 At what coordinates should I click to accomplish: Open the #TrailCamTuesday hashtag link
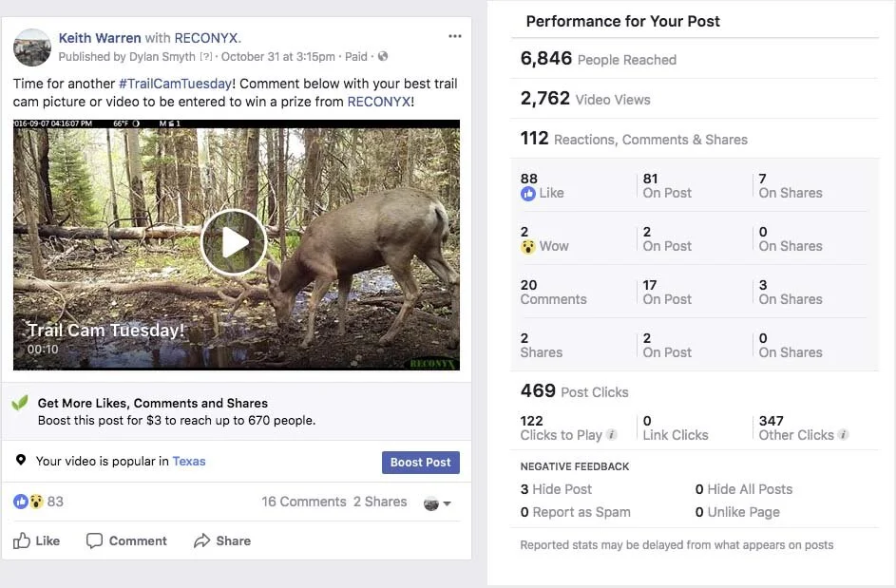tap(175, 84)
